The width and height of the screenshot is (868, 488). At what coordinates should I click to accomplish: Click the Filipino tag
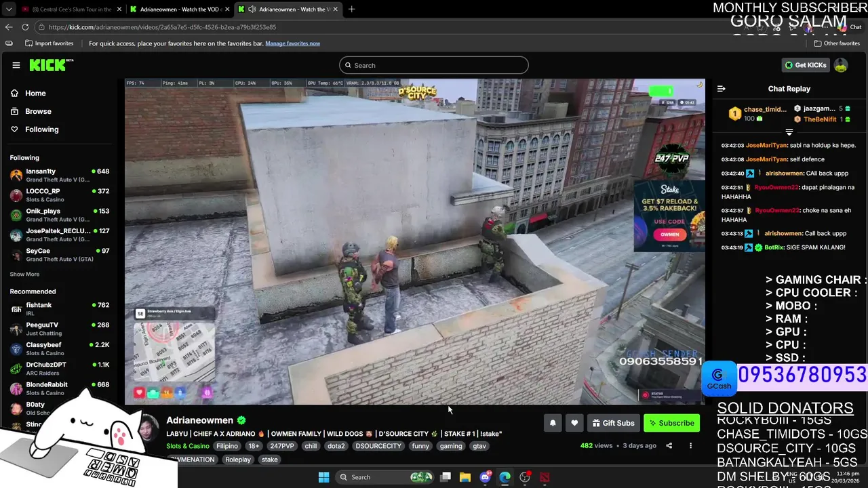click(227, 446)
